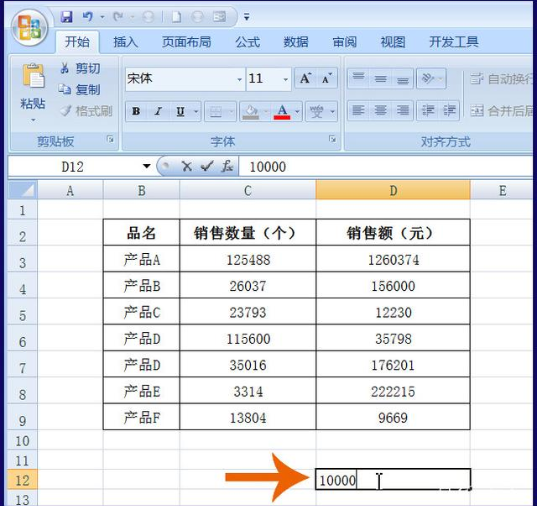Save the workbook from quick access toolbar
The width and height of the screenshot is (537, 506).
66,16
